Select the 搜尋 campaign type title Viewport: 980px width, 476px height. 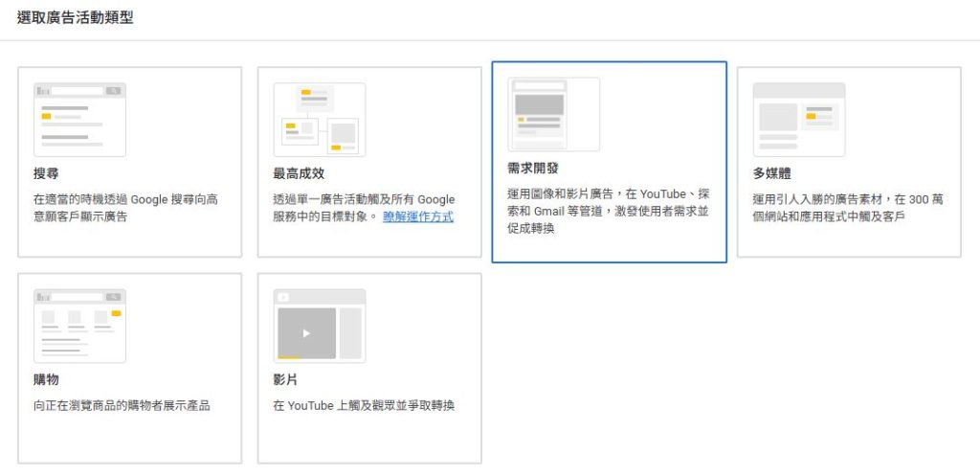46,173
